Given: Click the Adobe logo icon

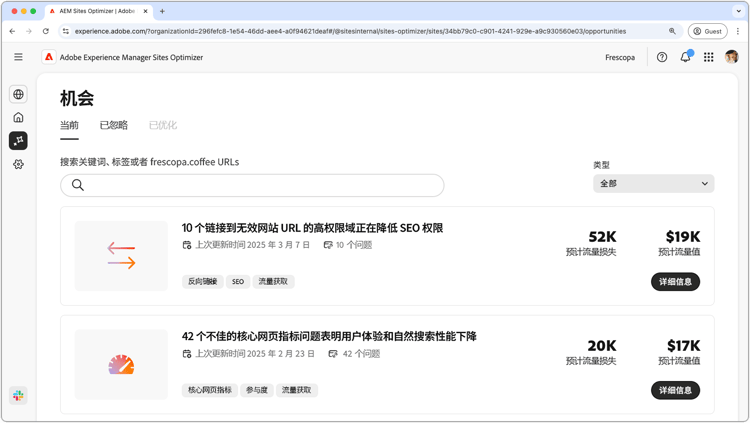Looking at the screenshot, I should pyautogui.click(x=49, y=57).
